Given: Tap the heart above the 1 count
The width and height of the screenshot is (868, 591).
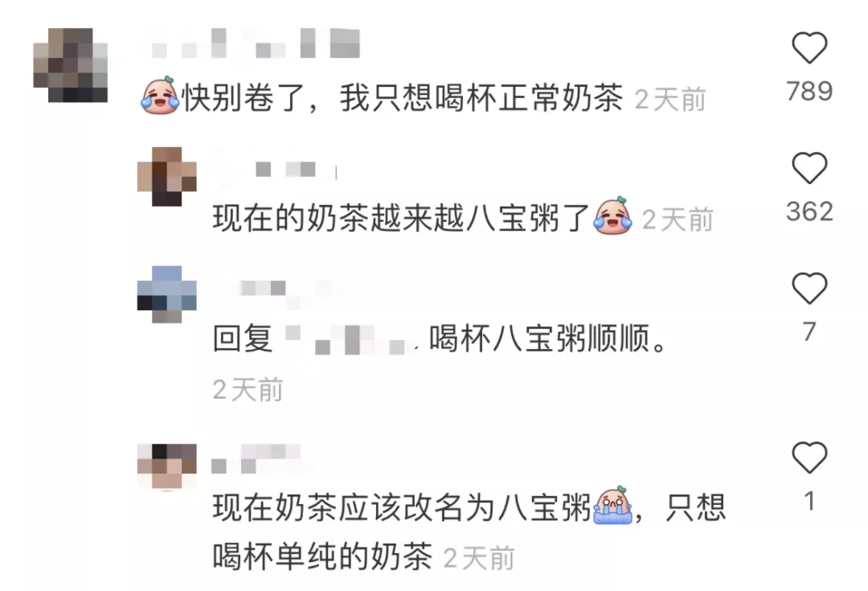Looking at the screenshot, I should pyautogui.click(x=809, y=458).
